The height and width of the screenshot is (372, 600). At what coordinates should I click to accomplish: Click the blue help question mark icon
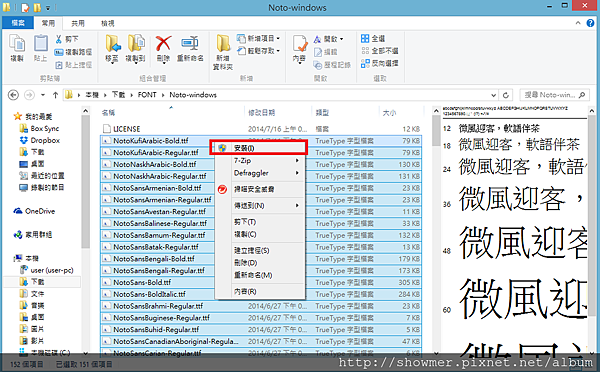pyautogui.click(x=590, y=23)
